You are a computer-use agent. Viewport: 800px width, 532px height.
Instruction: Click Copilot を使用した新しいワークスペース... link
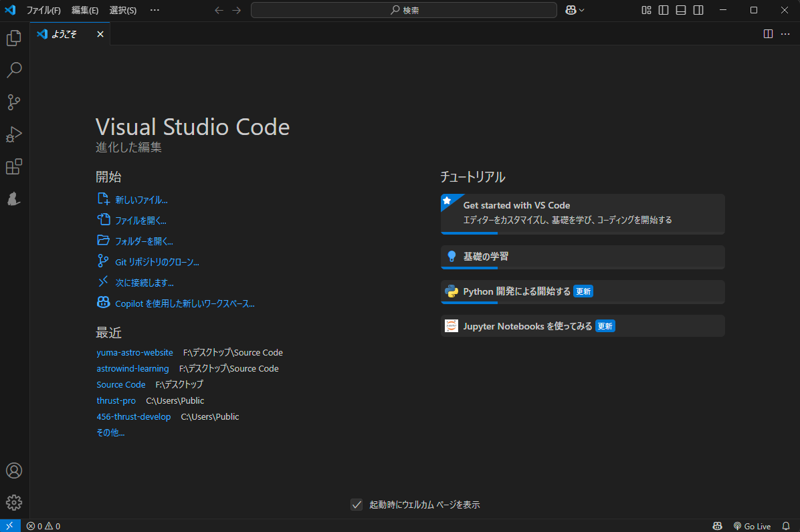pos(185,303)
